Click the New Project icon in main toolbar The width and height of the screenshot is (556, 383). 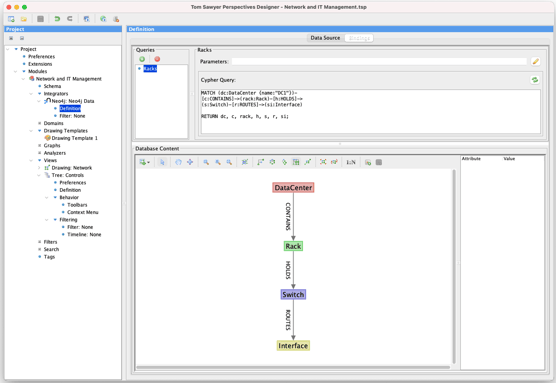[x=11, y=19]
